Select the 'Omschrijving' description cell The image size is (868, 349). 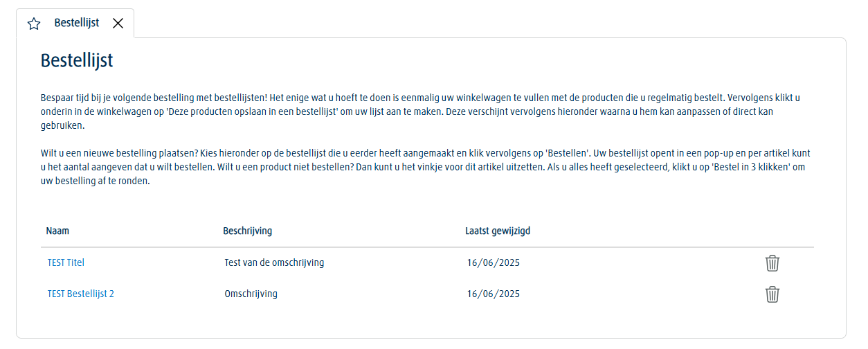[251, 294]
